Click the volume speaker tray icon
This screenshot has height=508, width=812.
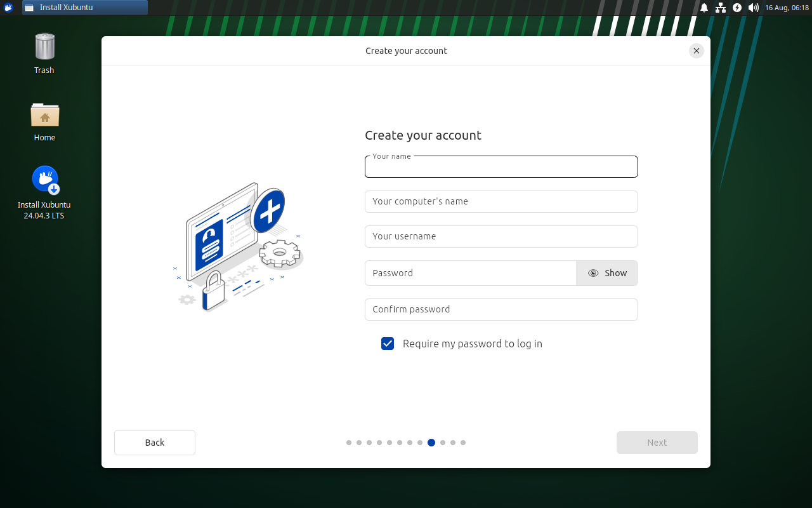(x=754, y=8)
